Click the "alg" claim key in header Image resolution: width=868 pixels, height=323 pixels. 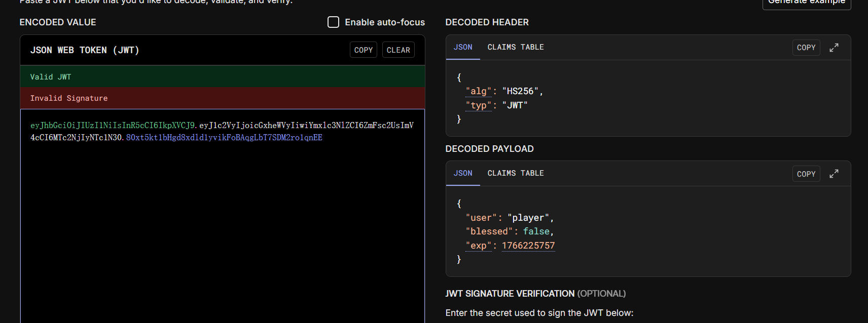click(x=479, y=91)
